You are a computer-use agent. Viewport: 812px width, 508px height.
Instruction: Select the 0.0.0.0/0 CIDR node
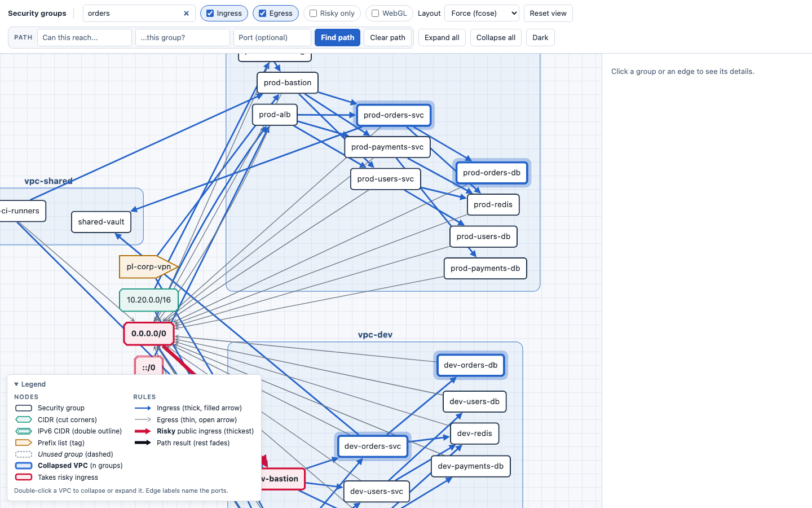(x=149, y=334)
